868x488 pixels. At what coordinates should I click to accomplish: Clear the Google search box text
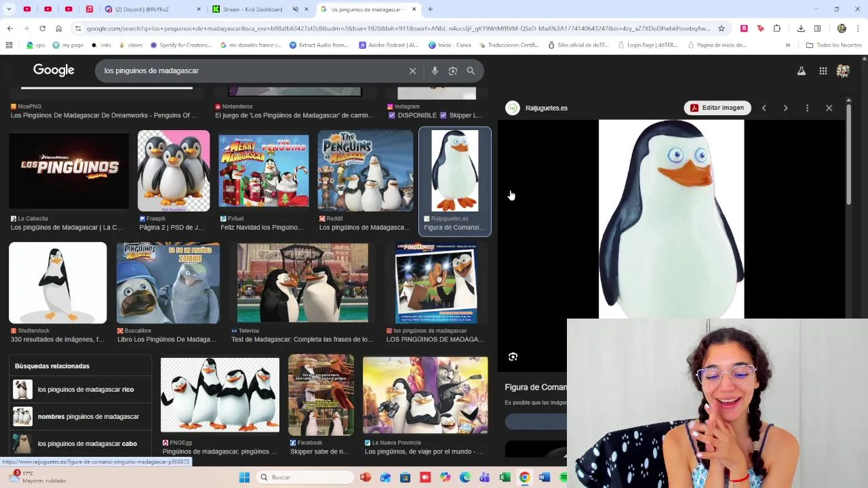[x=412, y=70]
